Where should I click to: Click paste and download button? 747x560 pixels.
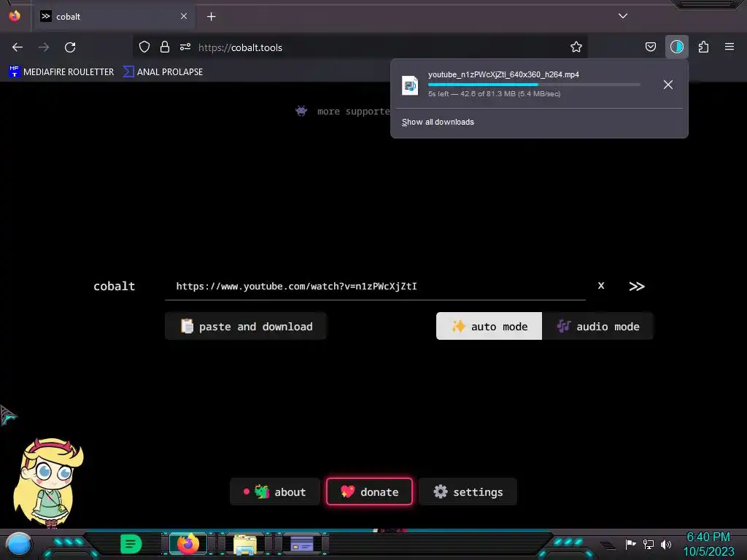(x=246, y=326)
